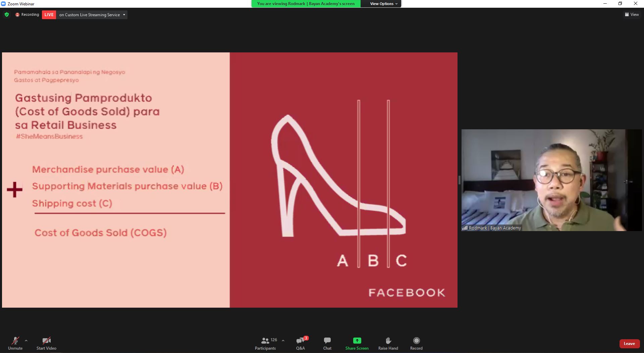Viewport: 644px width, 353px height.
Task: Click 'Gastos at Pagpepresyo' subtitle text
Action: coord(46,80)
